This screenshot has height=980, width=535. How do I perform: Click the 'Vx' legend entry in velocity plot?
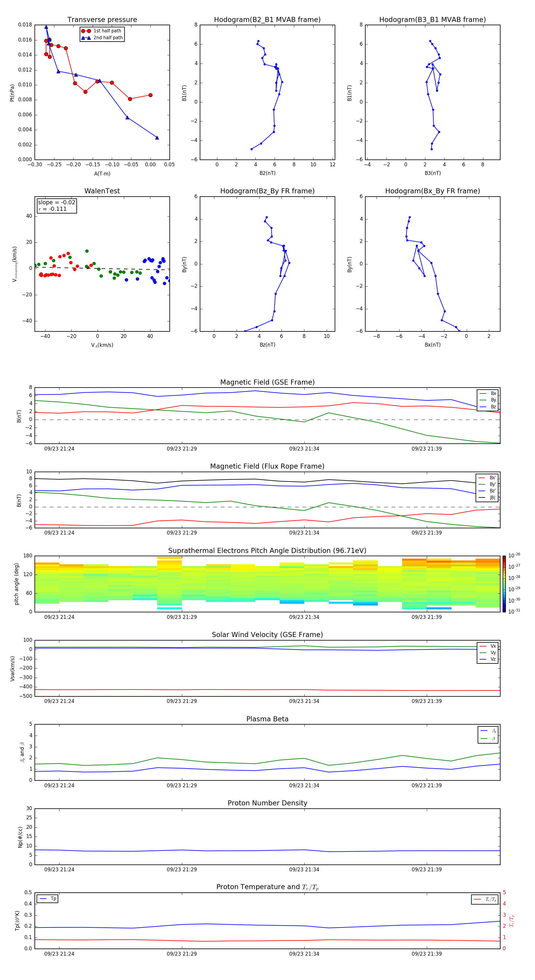[488, 646]
